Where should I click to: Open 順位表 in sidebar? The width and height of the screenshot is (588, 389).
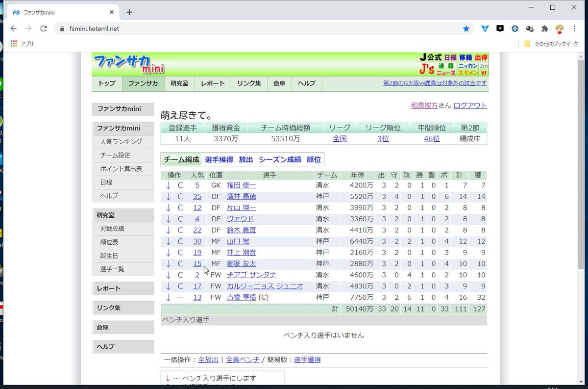(x=109, y=242)
